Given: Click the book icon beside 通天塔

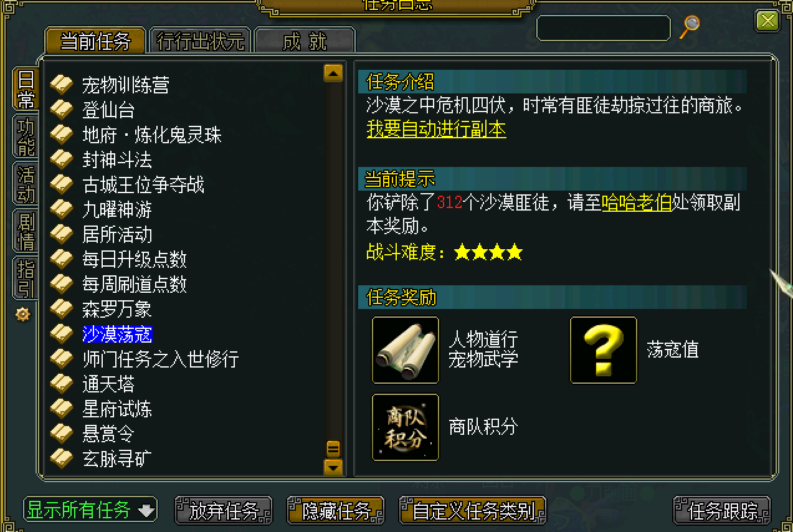Looking at the screenshot, I should pos(62,383).
